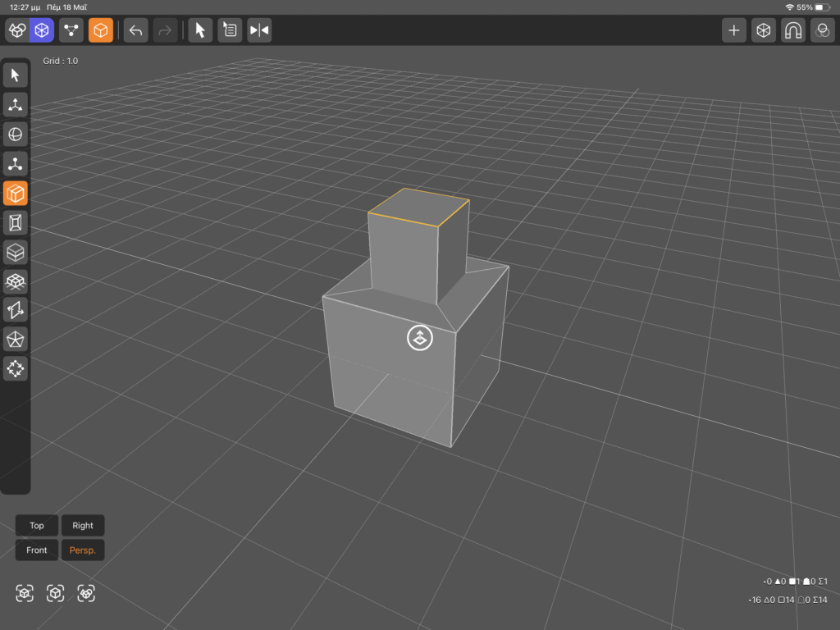Choose the sphere rotate tool in sidebar
The width and height of the screenshot is (840, 630).
16,135
